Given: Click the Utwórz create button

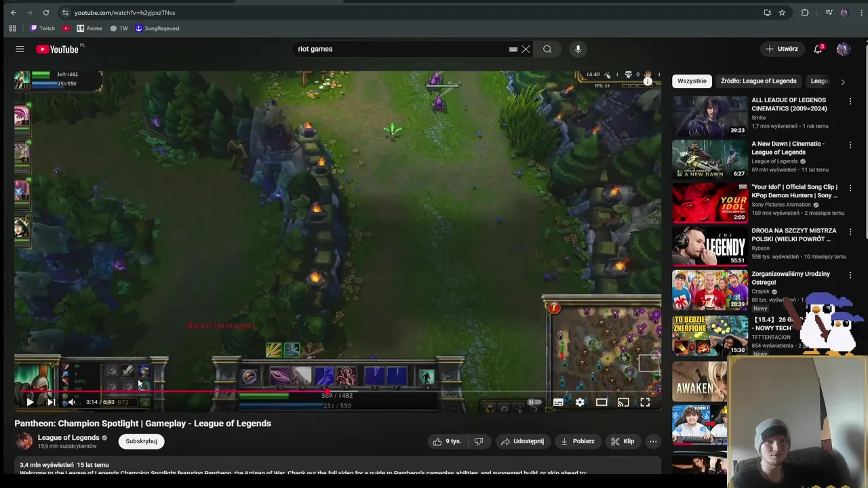Looking at the screenshot, I should point(781,49).
